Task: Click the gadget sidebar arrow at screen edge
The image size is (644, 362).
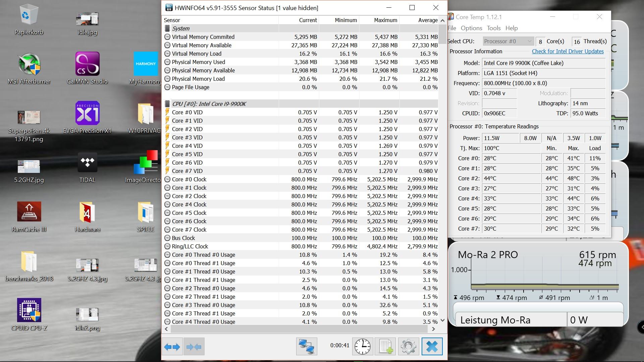Action: (x=641, y=326)
